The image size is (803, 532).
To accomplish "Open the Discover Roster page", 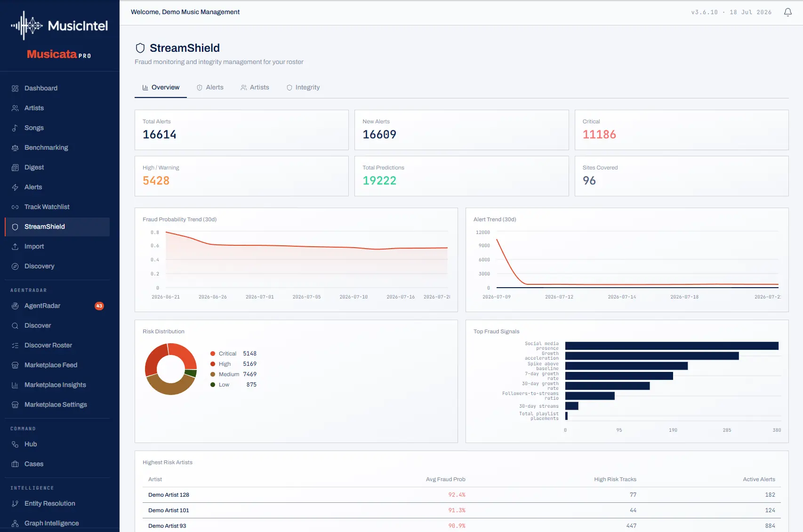I will tap(57, 346).
